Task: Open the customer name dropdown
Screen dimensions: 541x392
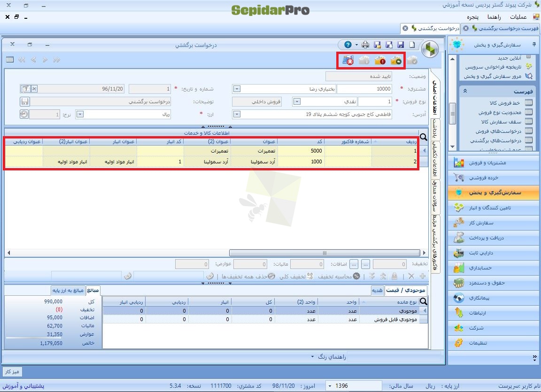Action: pos(237,89)
